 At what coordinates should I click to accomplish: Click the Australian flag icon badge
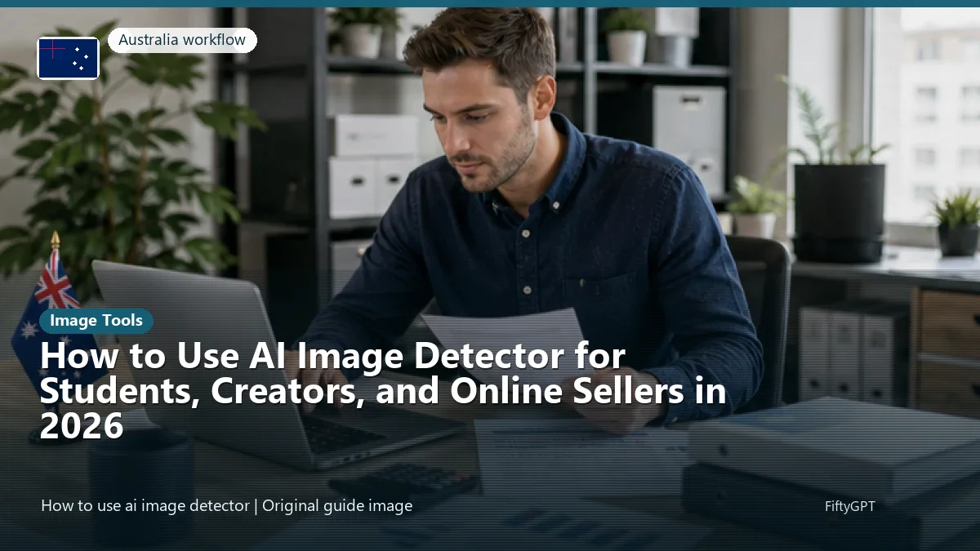tap(68, 59)
